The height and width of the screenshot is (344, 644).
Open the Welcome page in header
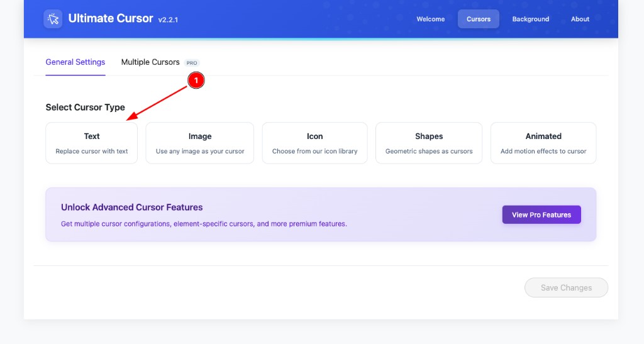point(430,19)
